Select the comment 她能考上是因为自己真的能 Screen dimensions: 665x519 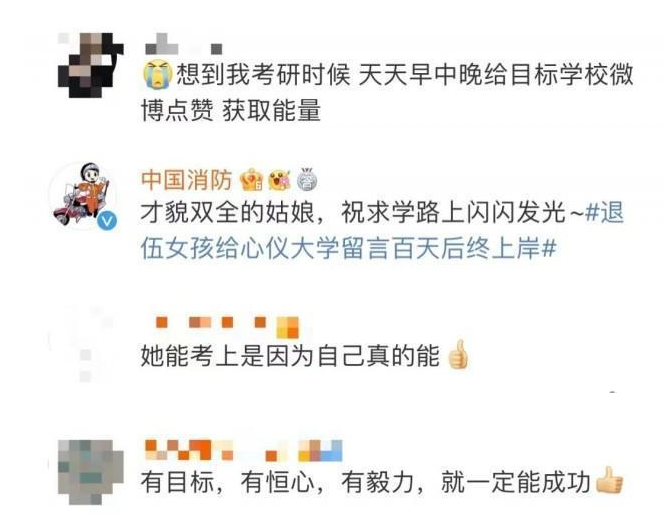305,355
